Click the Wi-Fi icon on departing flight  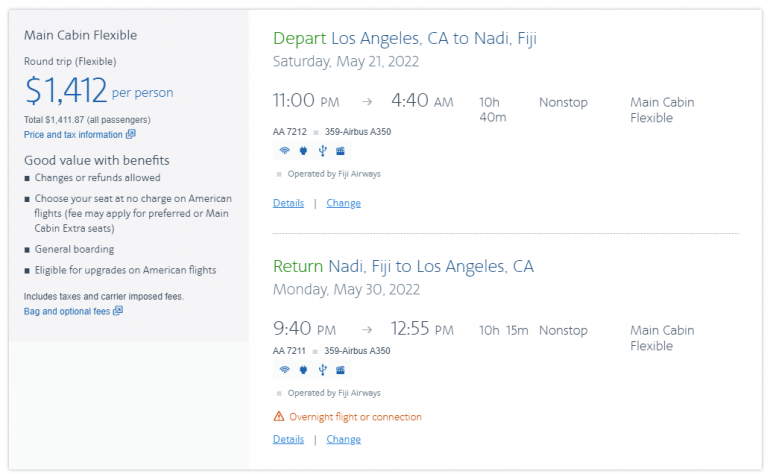click(284, 151)
